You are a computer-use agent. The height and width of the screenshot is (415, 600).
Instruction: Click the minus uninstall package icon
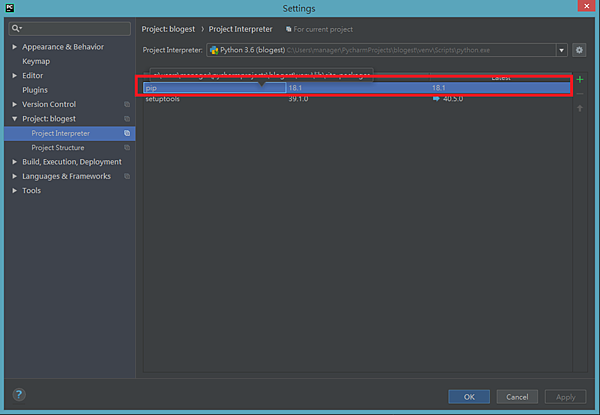[x=580, y=94]
